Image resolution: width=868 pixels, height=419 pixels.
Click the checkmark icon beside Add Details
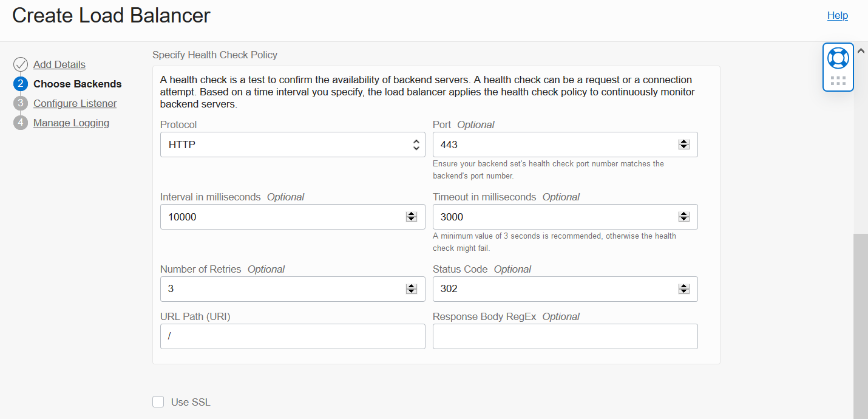click(21, 64)
